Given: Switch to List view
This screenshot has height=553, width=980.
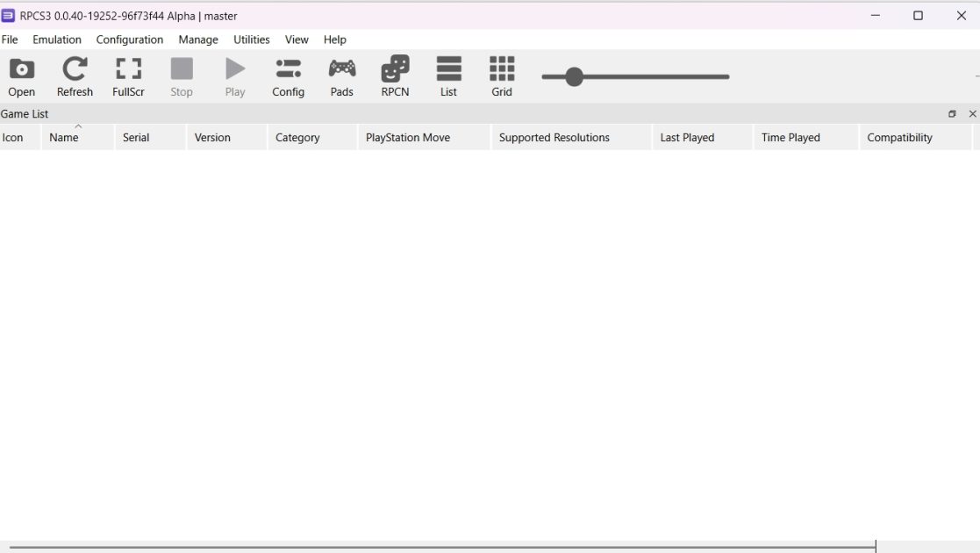Looking at the screenshot, I should [x=448, y=76].
